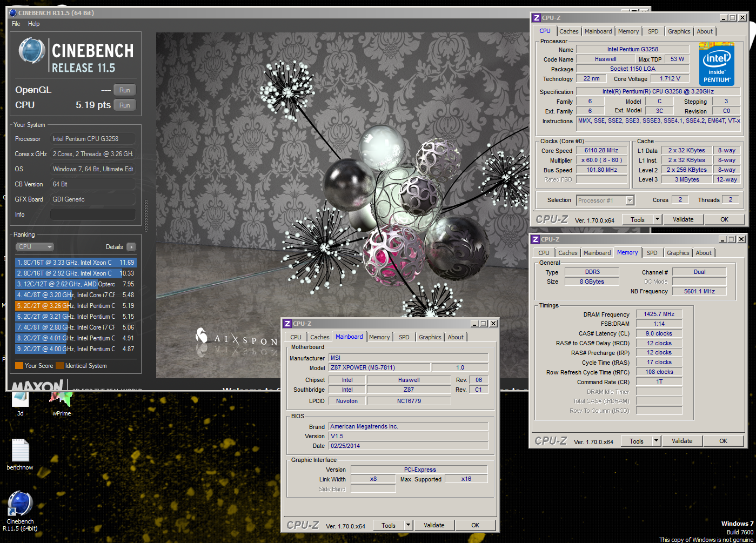Select ranking row 2 scoring 10.33
756x543 pixels.
coord(76,273)
